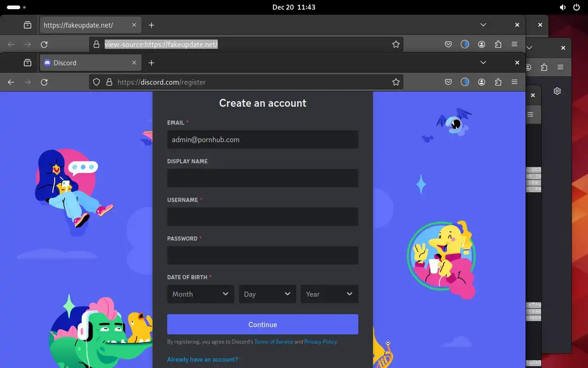This screenshot has height=368, width=588.
Task: Click the view-source fakeupdate.net address bar
Action: click(x=246, y=44)
